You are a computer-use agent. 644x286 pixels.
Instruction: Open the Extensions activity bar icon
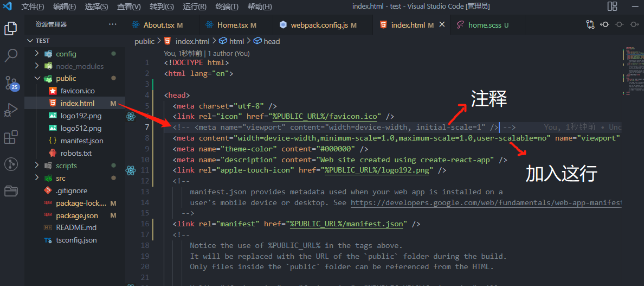pos(11,138)
